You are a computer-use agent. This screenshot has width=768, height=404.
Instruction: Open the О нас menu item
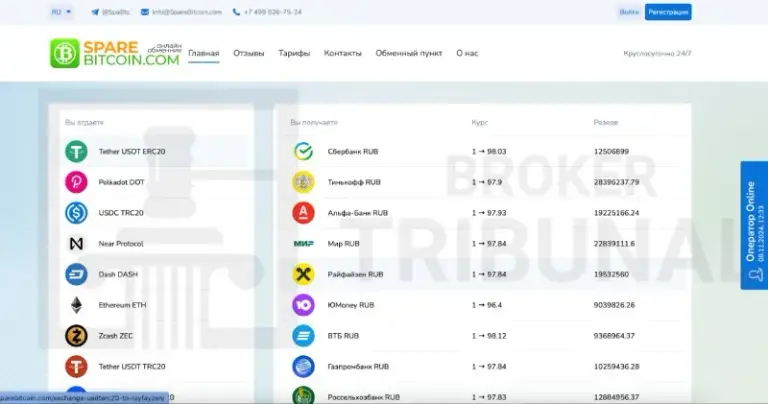coord(467,53)
